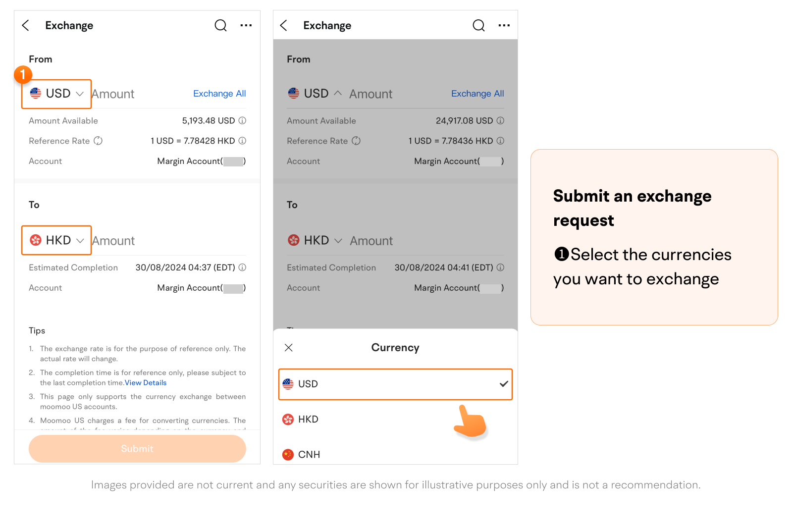The image size is (792, 532).
Task: Show info for 30/08/2024 04:37 estimated completion
Action: pyautogui.click(x=242, y=267)
